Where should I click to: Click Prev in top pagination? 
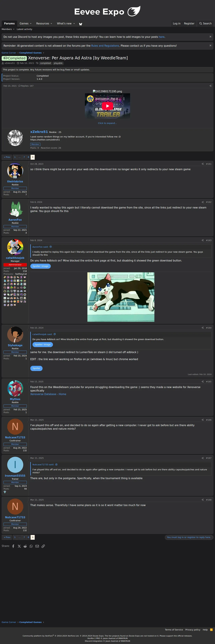point(7,157)
